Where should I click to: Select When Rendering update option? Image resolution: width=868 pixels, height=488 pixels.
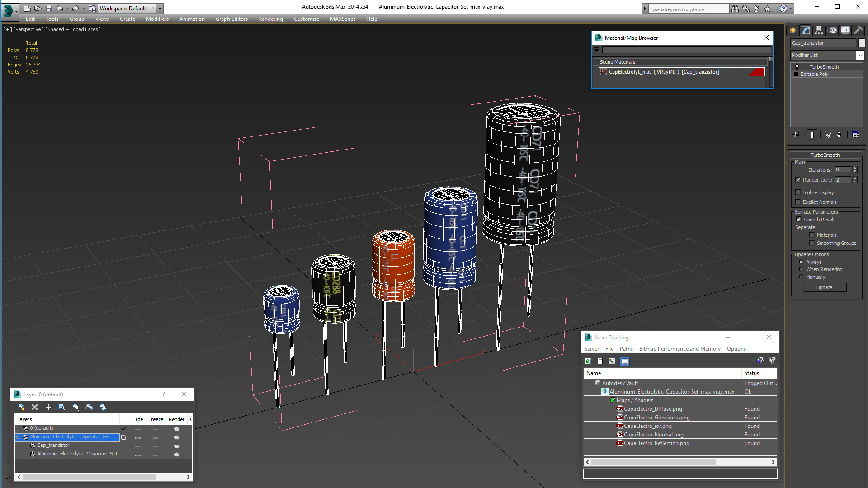point(802,269)
